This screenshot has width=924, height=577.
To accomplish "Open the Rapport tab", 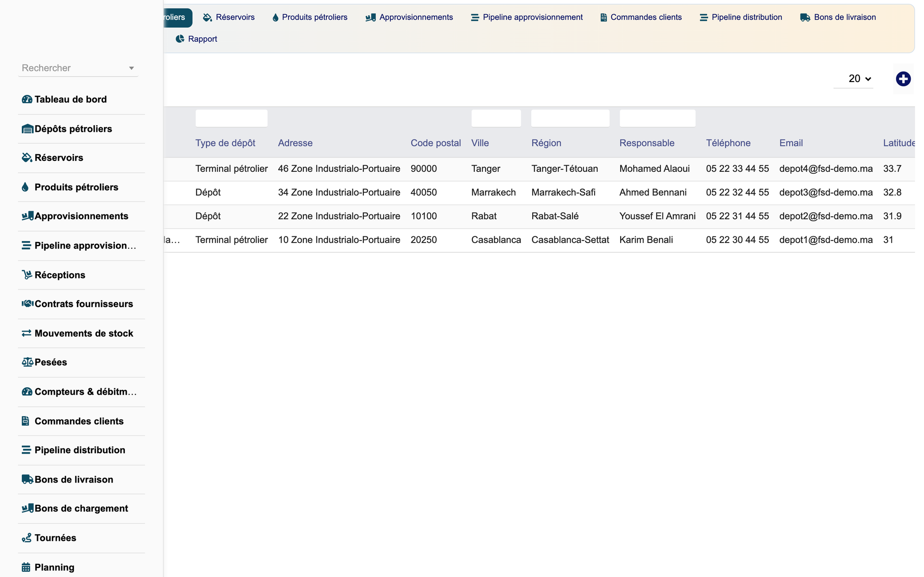I will [x=197, y=39].
